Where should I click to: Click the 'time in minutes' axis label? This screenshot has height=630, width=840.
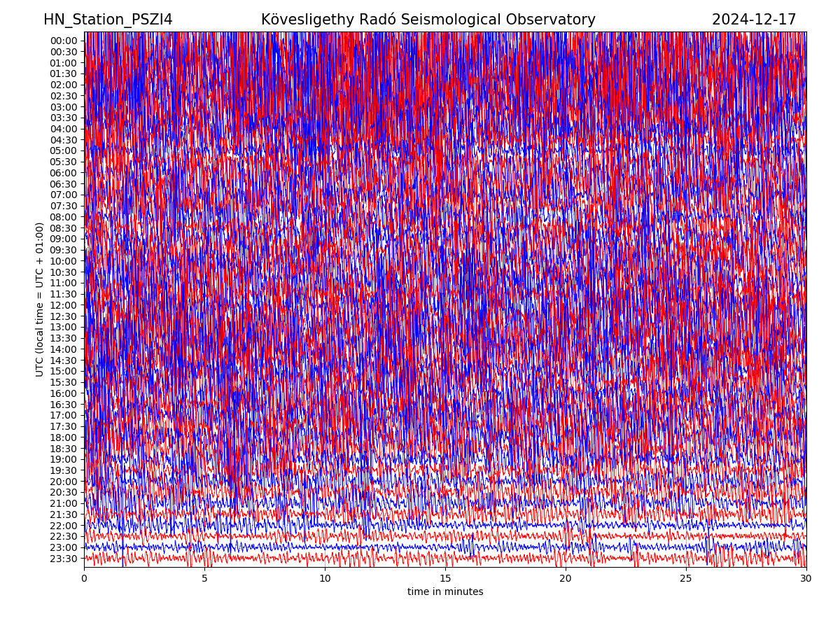pyautogui.click(x=445, y=591)
